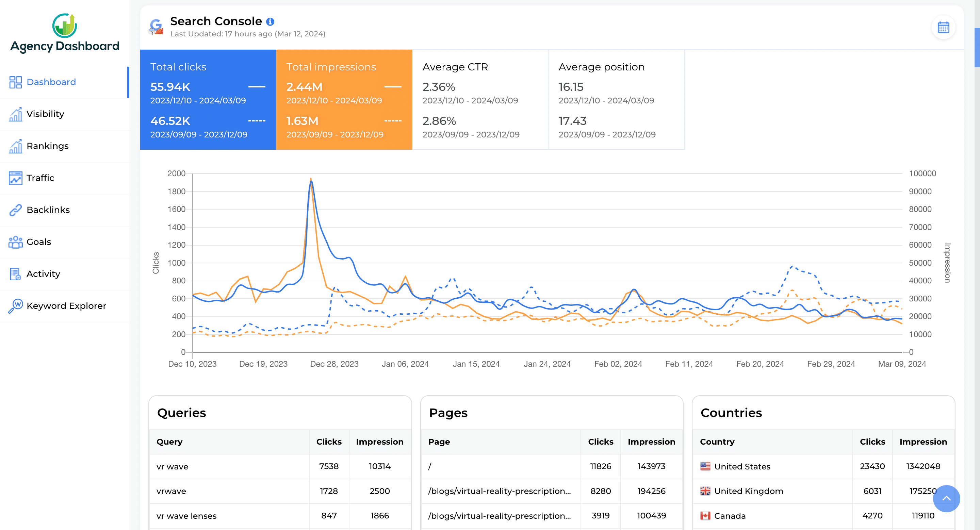The width and height of the screenshot is (980, 530).
Task: Click the solid line legend on Total impressions
Action: click(x=393, y=87)
